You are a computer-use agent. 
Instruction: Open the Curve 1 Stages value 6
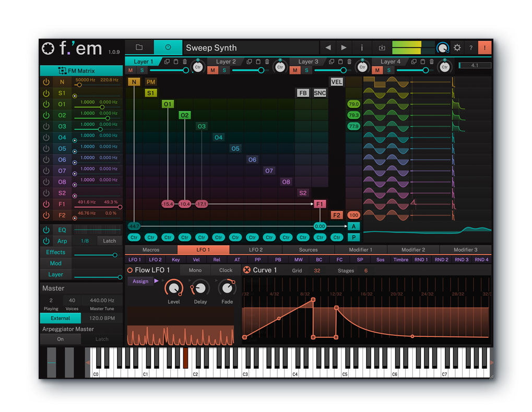[366, 270]
